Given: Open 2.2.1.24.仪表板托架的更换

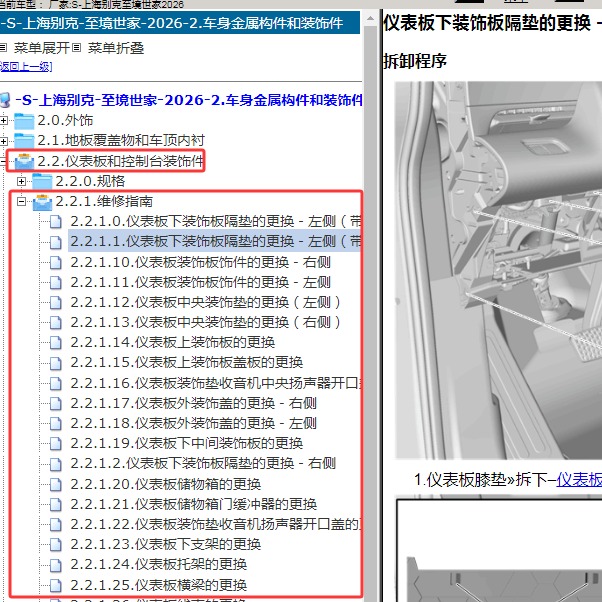Looking at the screenshot, I should [158, 564].
